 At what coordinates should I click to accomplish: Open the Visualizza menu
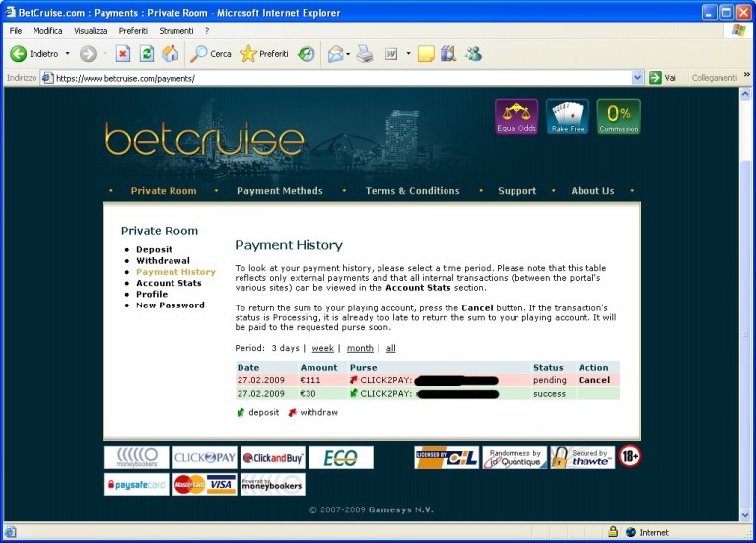pos(91,31)
